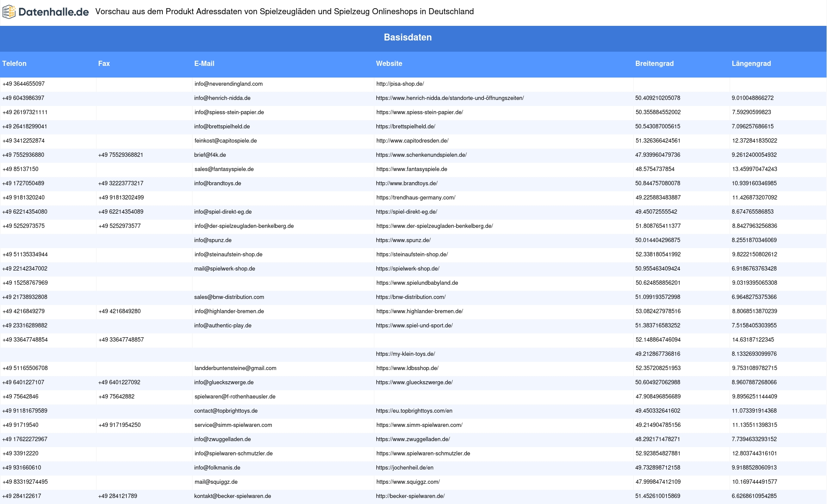Open https://www.zwuggelladen.de/ link
The height and width of the screenshot is (504, 827).
click(413, 439)
